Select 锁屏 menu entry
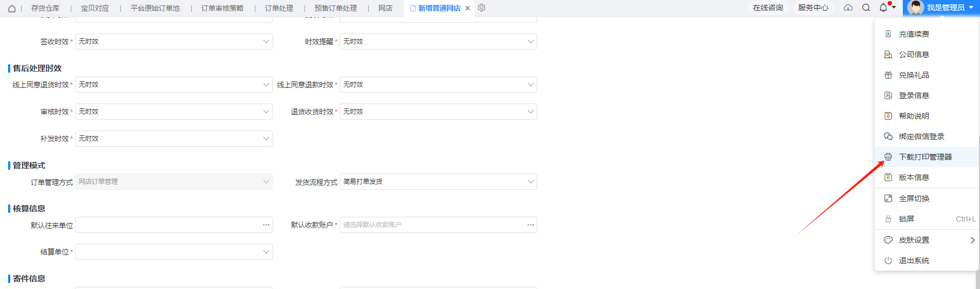980x289 pixels. [927, 219]
